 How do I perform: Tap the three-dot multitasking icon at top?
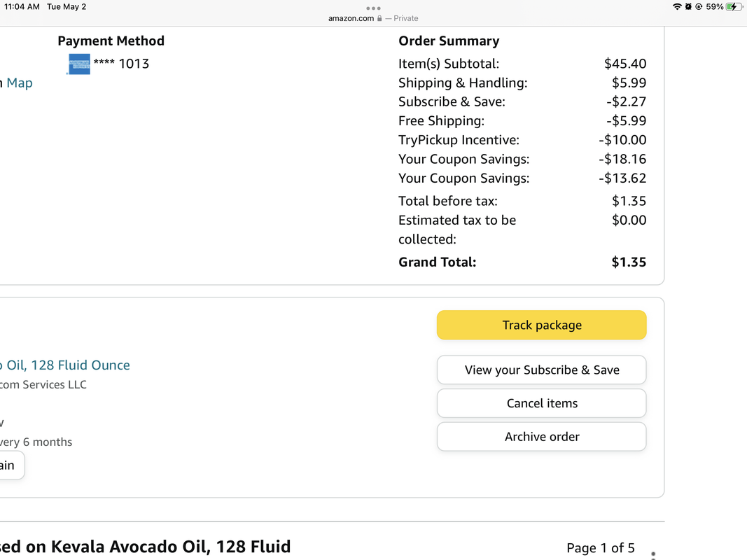point(373,8)
